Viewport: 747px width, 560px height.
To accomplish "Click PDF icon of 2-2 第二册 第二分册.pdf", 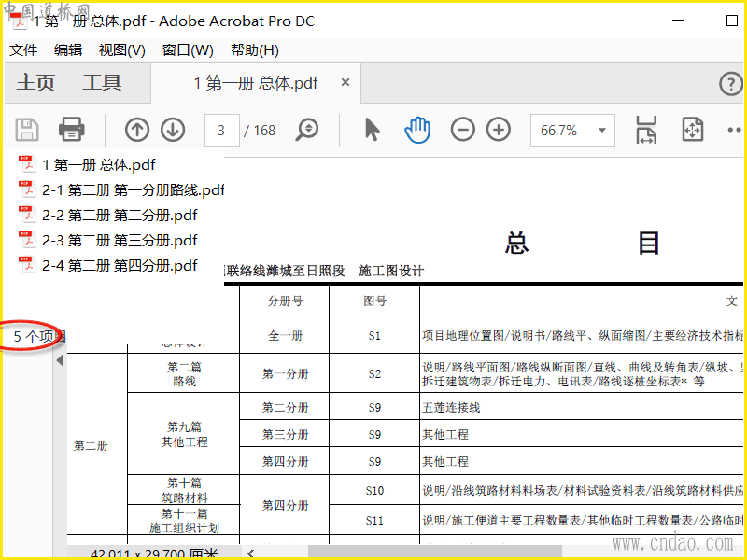I will pyautogui.click(x=27, y=215).
